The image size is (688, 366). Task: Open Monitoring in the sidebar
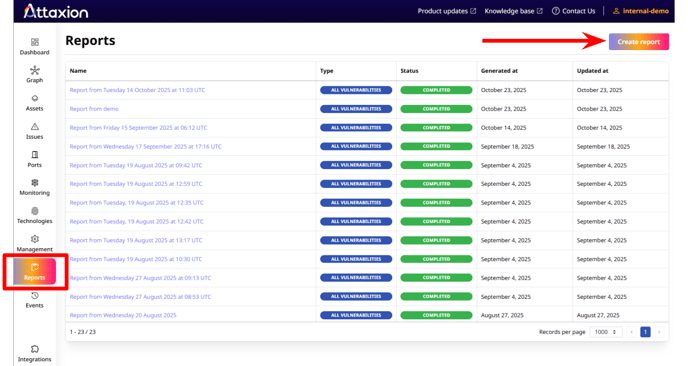[35, 187]
